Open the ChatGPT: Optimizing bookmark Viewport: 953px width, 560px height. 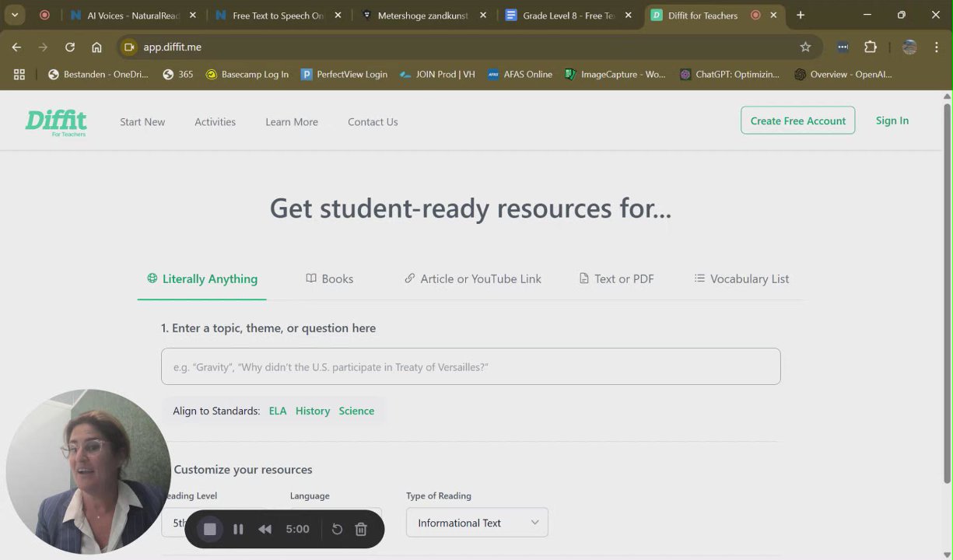tap(729, 74)
